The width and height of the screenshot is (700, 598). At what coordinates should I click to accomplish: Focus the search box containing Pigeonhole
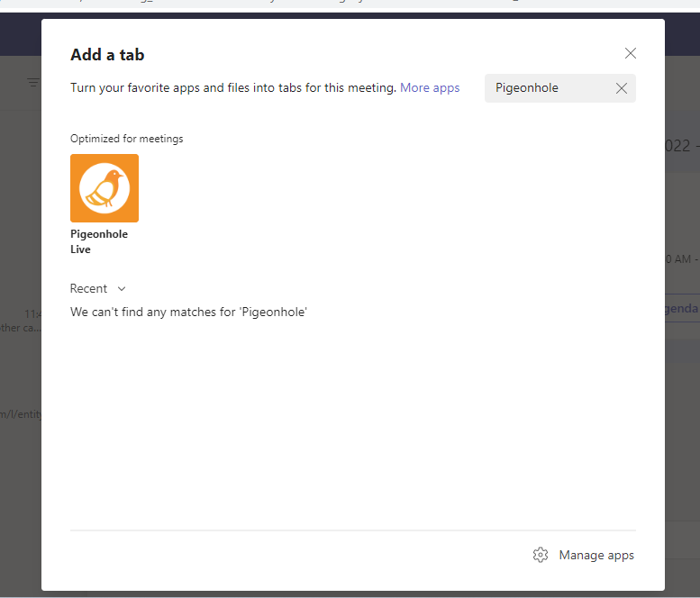[550, 88]
